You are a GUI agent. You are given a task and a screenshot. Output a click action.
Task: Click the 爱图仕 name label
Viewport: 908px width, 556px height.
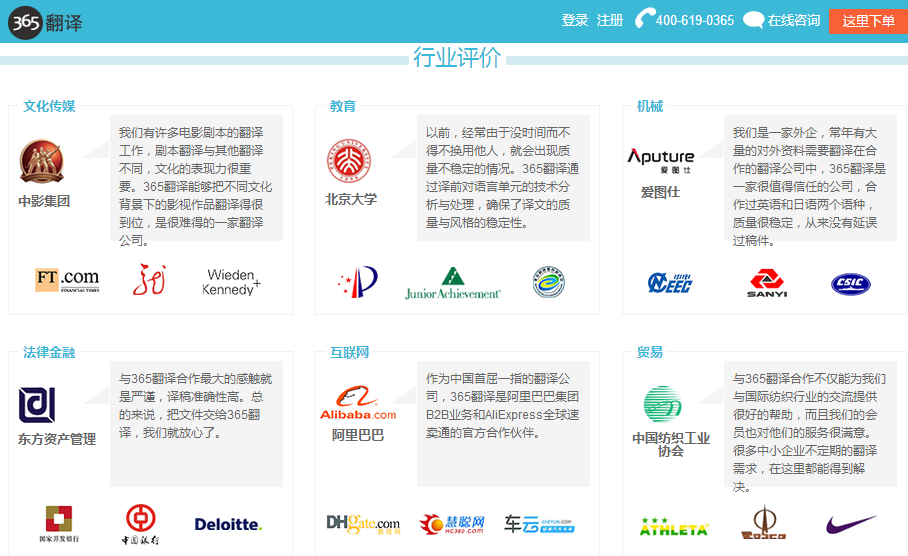coord(660,192)
